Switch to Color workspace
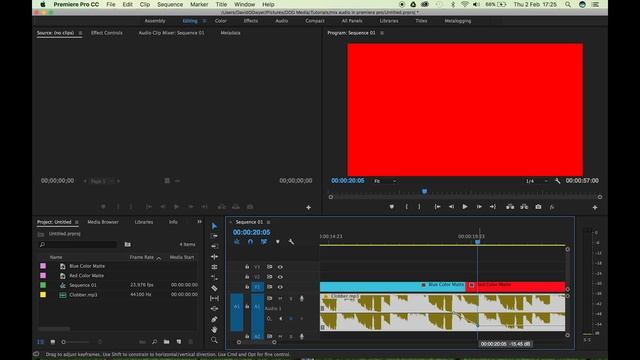This screenshot has height=360, width=640. (x=221, y=21)
